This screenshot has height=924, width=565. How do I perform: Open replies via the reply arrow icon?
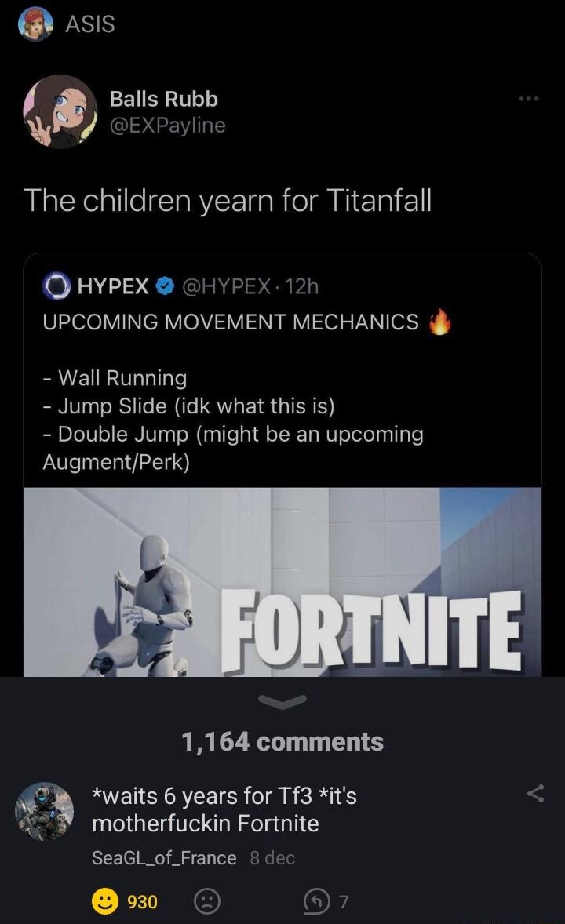coord(317,902)
